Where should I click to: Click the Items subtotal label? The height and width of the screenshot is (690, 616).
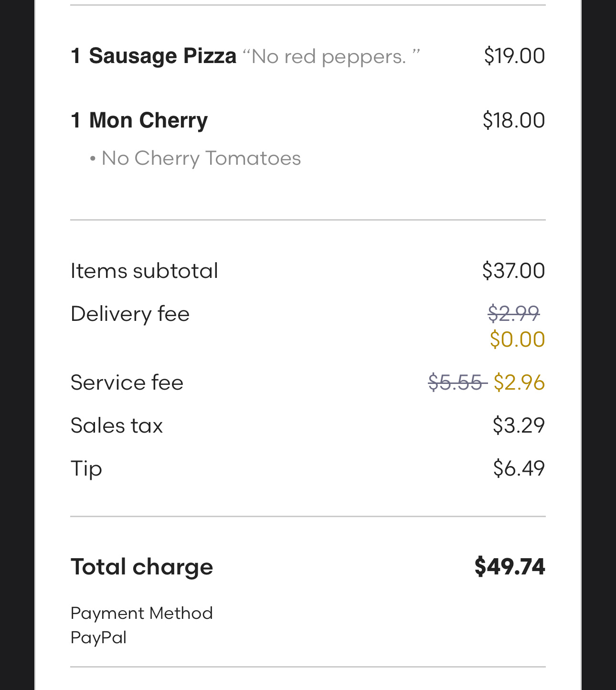pos(144,271)
